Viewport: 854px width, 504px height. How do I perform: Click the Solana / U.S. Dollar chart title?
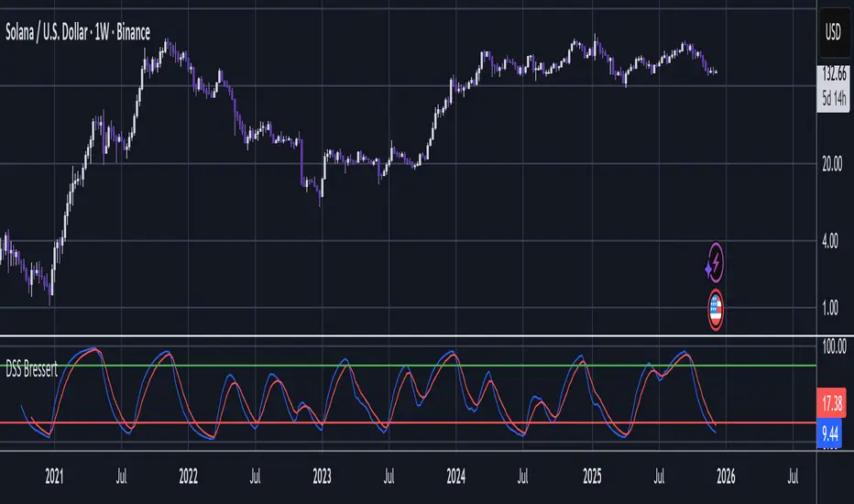(78, 33)
